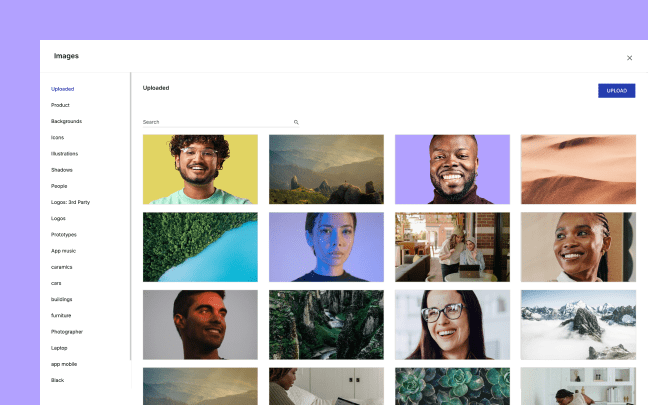Select the woman with glasses photo
This screenshot has height=405, width=648.
click(452, 324)
